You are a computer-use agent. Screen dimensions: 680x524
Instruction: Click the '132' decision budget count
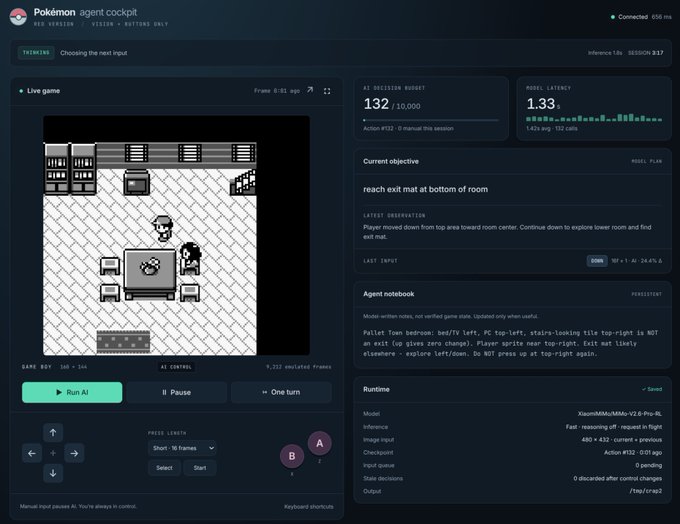(376, 104)
